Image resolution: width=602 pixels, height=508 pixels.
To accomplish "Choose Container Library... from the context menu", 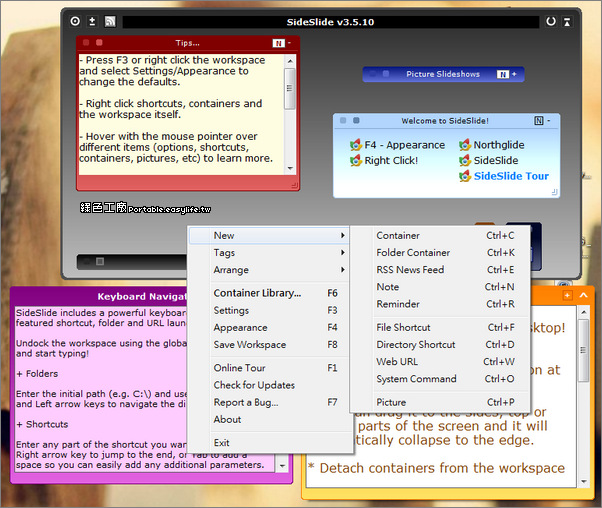I will tap(269, 293).
